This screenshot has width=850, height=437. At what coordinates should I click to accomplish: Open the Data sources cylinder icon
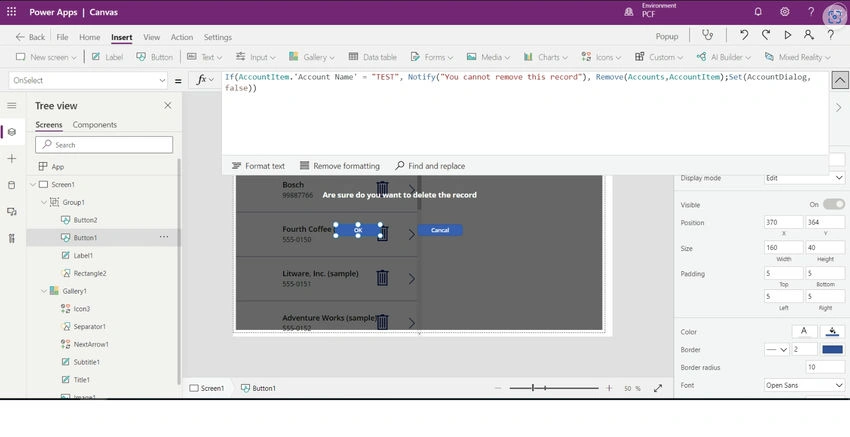(x=11, y=185)
